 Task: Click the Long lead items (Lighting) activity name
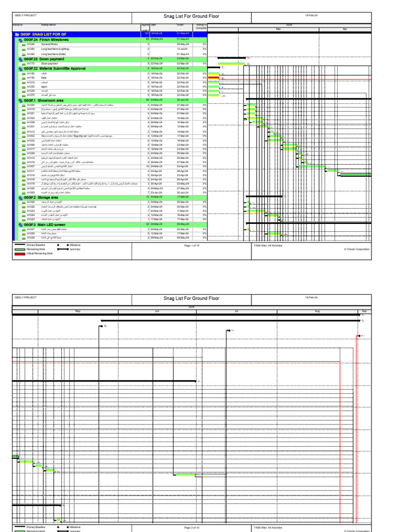click(55, 49)
